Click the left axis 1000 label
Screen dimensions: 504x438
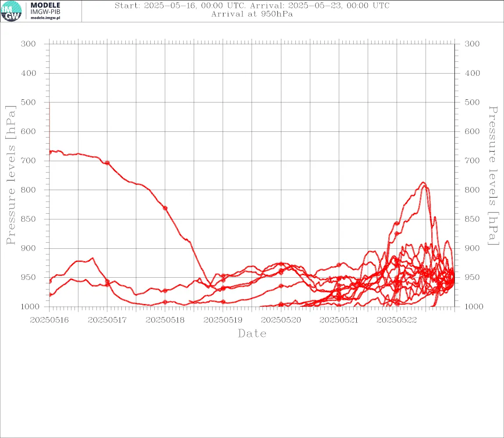(30, 307)
